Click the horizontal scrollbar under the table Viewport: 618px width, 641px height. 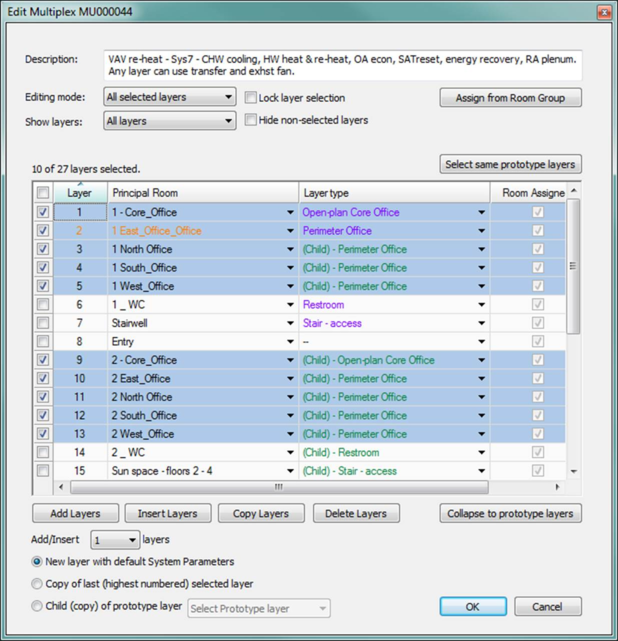[x=278, y=487]
